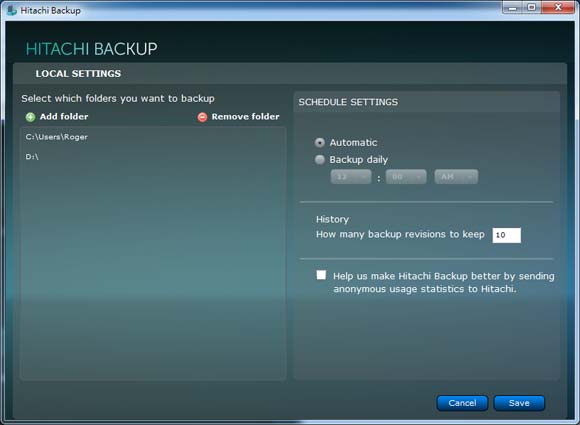Click the backup revisions to keep field
The image size is (580, 425).
coord(506,235)
